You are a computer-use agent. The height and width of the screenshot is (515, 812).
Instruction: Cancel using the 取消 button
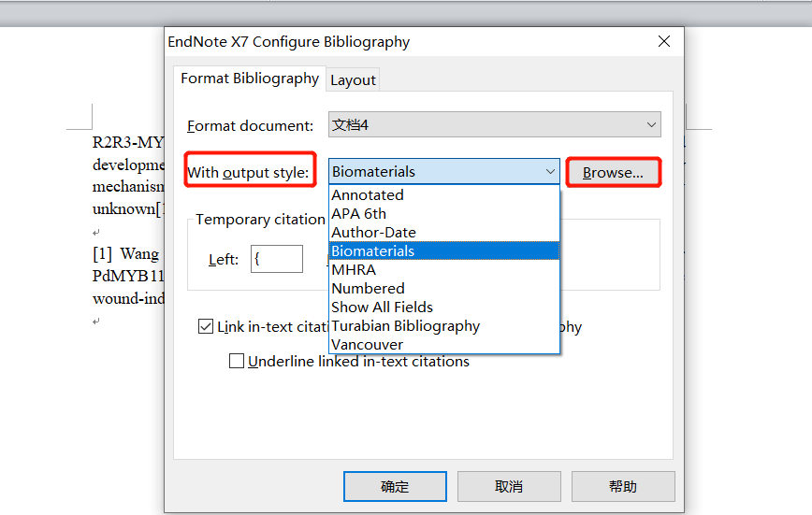pos(509,487)
